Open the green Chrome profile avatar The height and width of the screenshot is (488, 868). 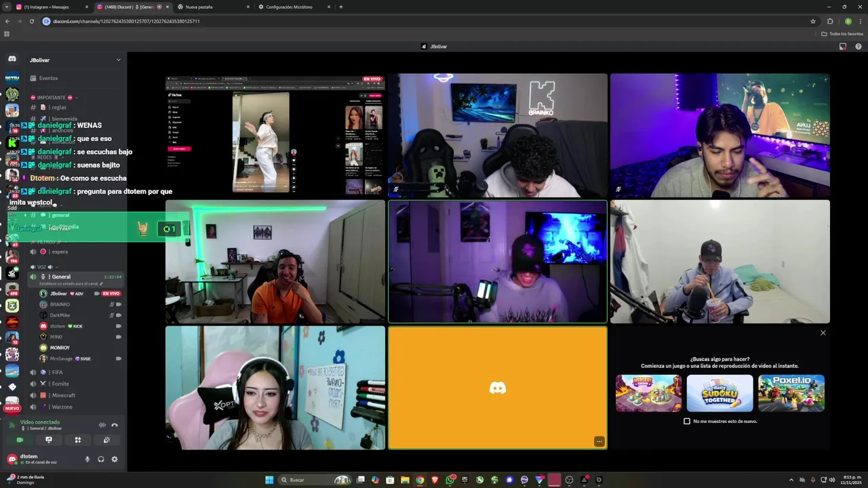(848, 21)
